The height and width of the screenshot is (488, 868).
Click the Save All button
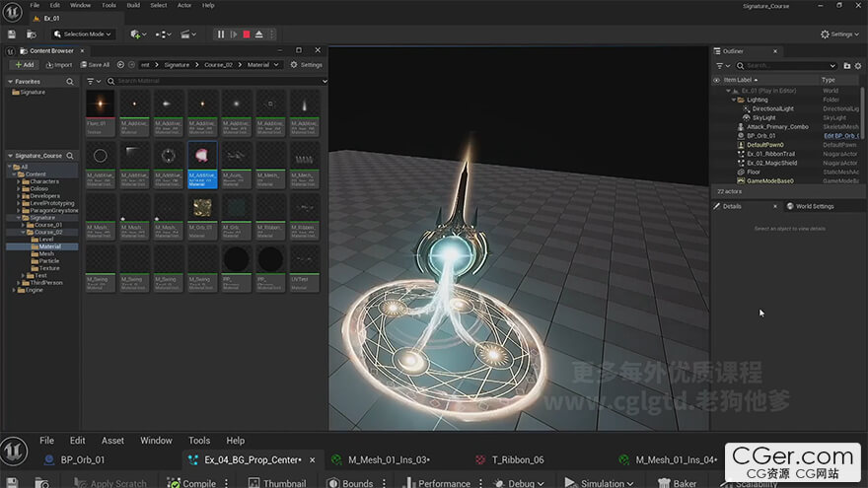96,65
